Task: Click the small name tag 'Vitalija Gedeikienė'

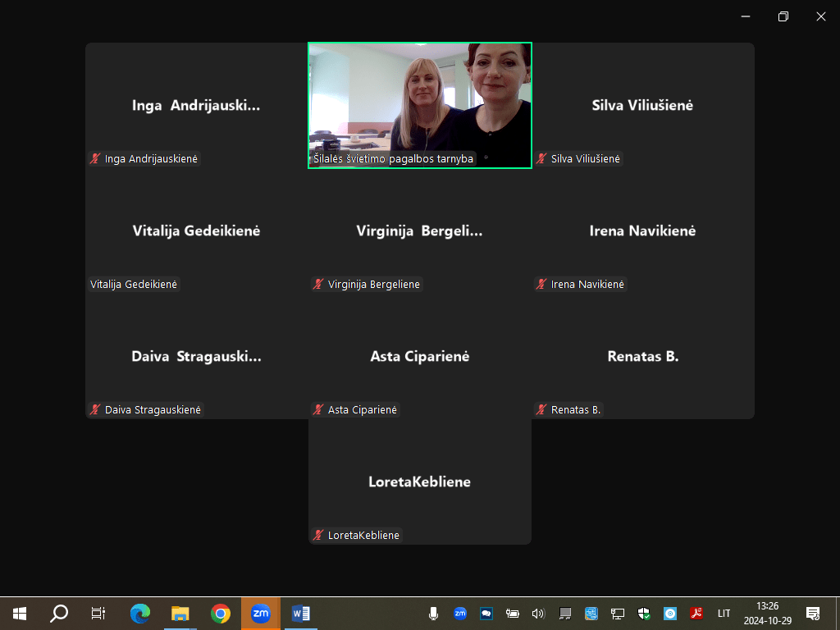Action: [x=134, y=284]
